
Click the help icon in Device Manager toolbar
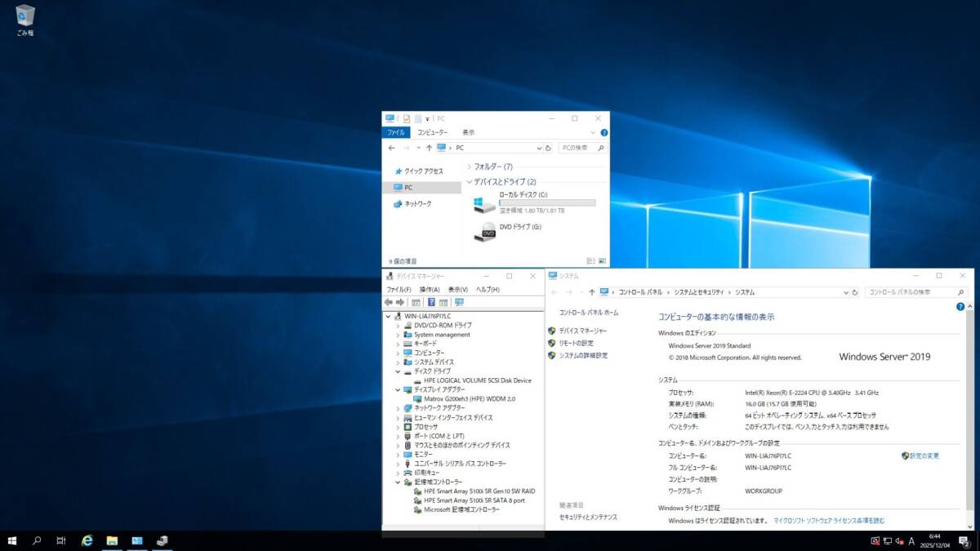pos(431,302)
